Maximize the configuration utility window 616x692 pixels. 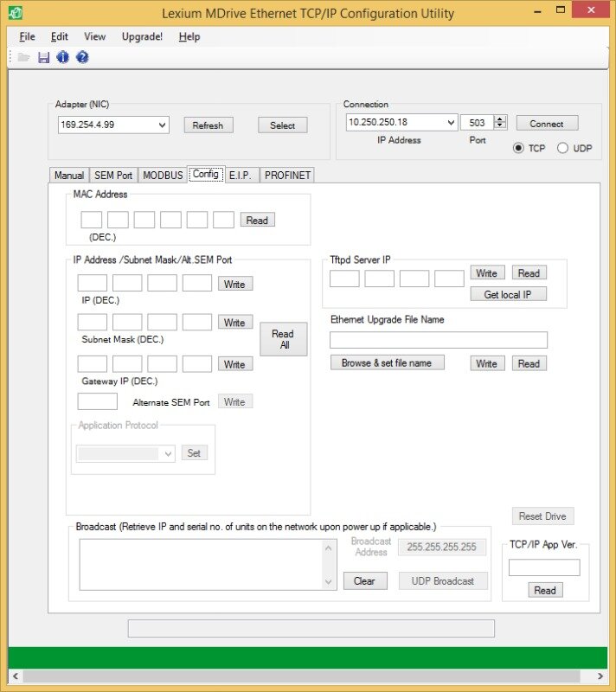[561, 10]
